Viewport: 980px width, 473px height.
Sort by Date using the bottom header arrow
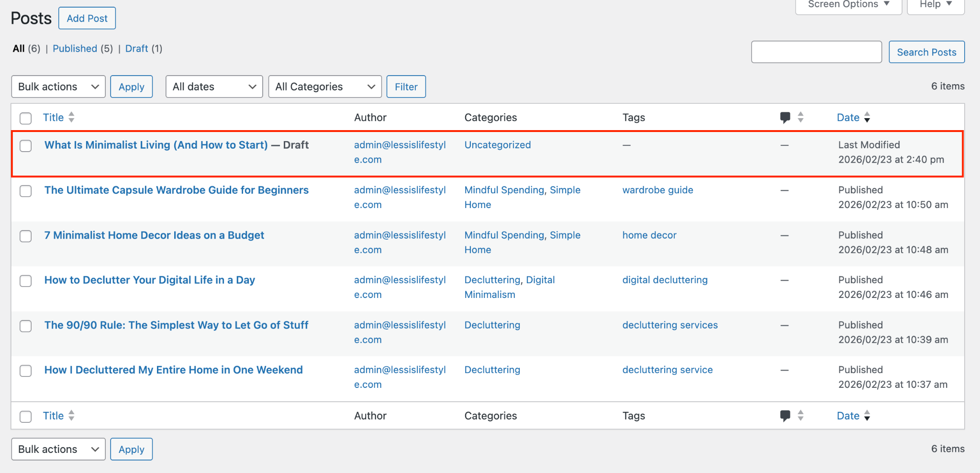(x=868, y=416)
